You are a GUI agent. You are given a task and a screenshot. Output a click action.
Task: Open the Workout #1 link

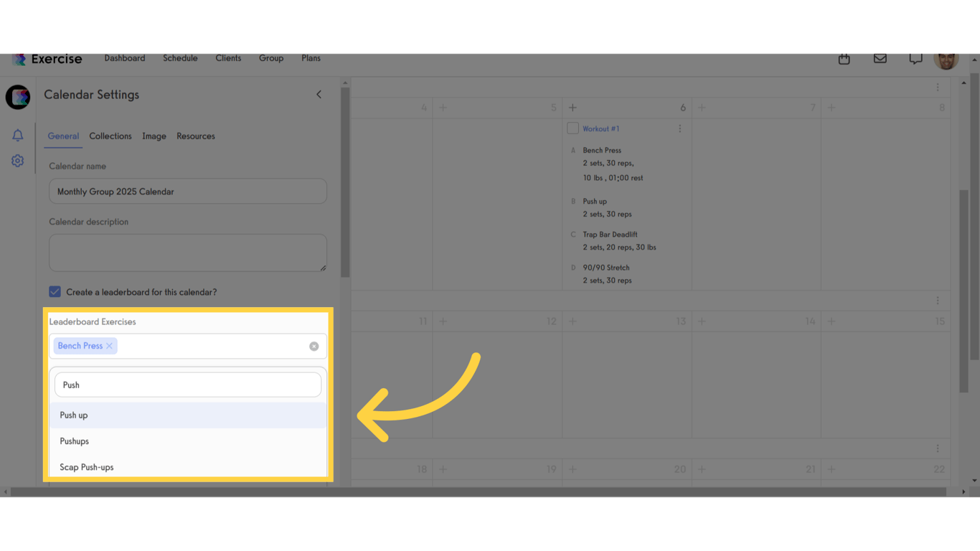pyautogui.click(x=601, y=129)
